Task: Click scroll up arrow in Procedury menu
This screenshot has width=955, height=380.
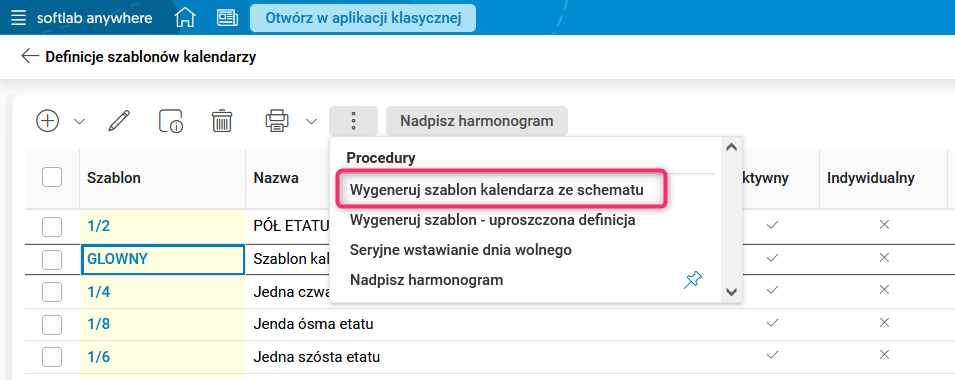Action: pos(731,147)
